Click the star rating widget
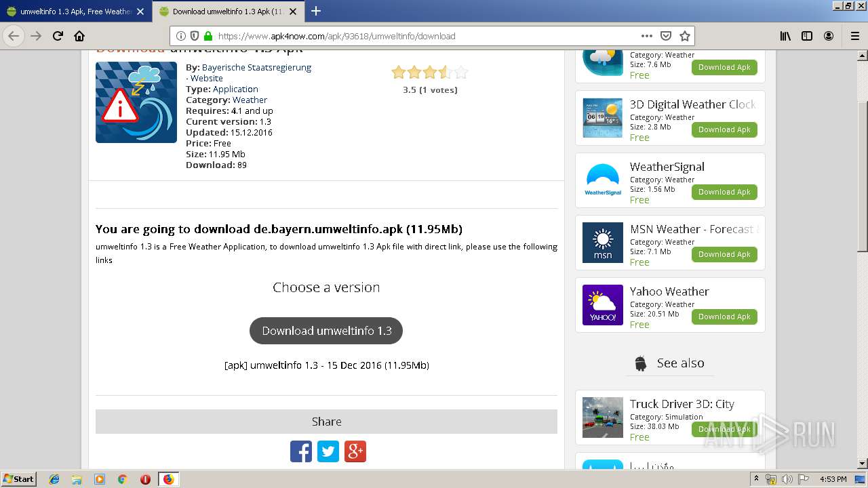Viewport: 868px width, 488px height. tap(430, 73)
